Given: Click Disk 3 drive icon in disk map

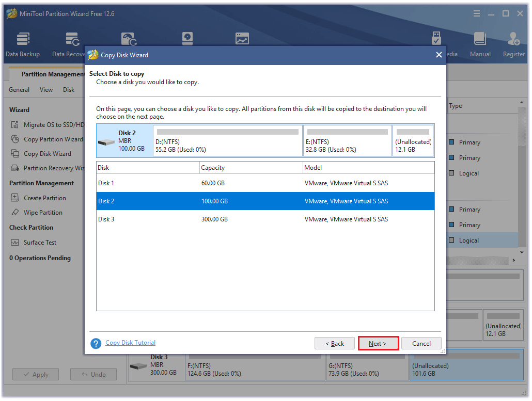Looking at the screenshot, I should (x=138, y=366).
